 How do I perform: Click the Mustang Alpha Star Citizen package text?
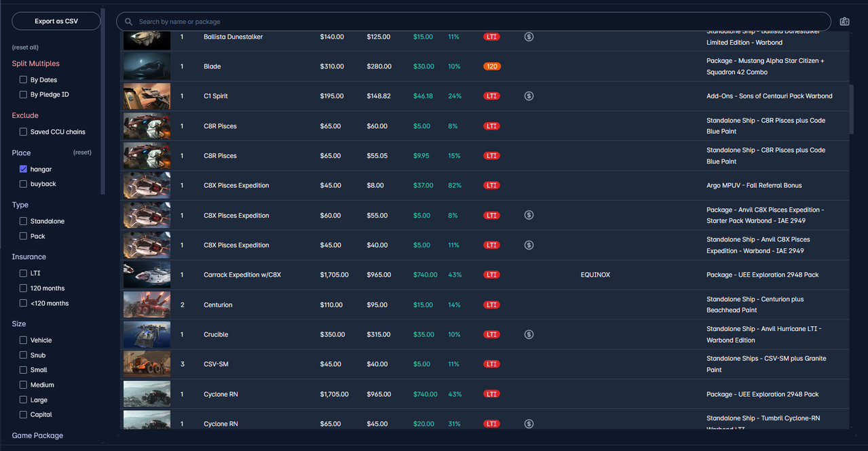(x=765, y=66)
